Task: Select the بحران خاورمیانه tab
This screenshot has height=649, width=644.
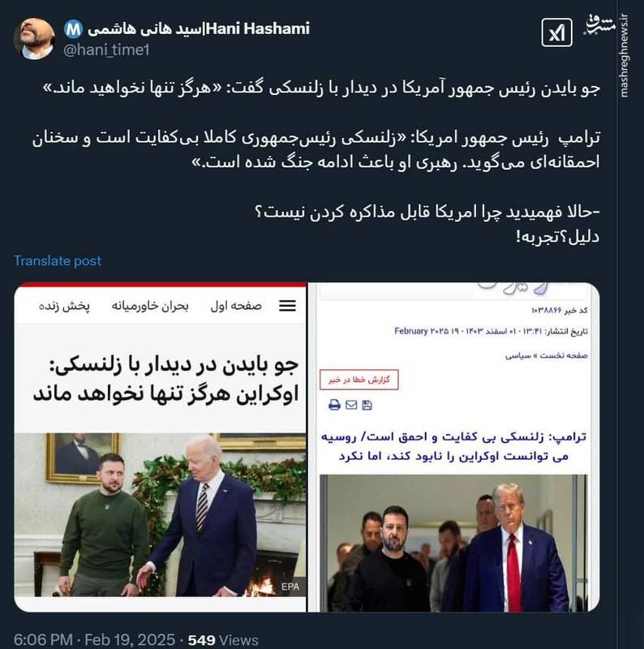Action: (150, 306)
